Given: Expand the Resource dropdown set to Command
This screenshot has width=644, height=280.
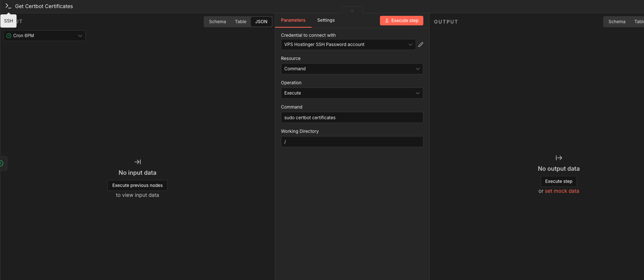Looking at the screenshot, I should coord(352,69).
